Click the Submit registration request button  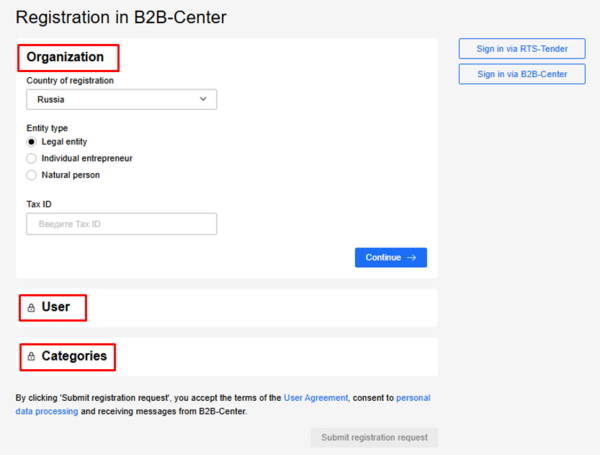click(x=374, y=437)
